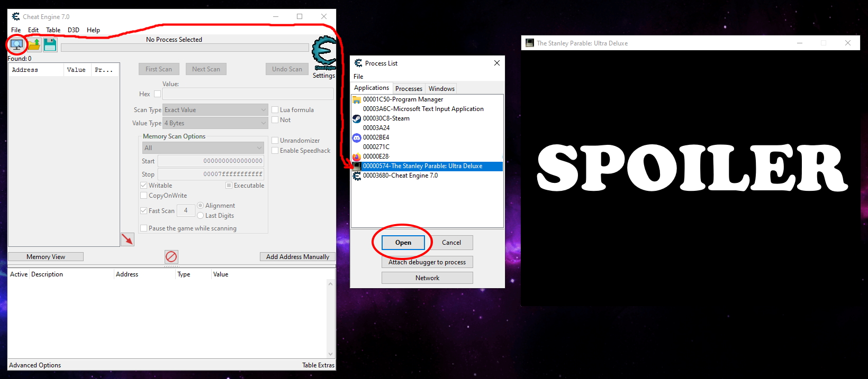This screenshot has width=868, height=379.
Task: Click scan Value input field
Action: click(x=248, y=94)
